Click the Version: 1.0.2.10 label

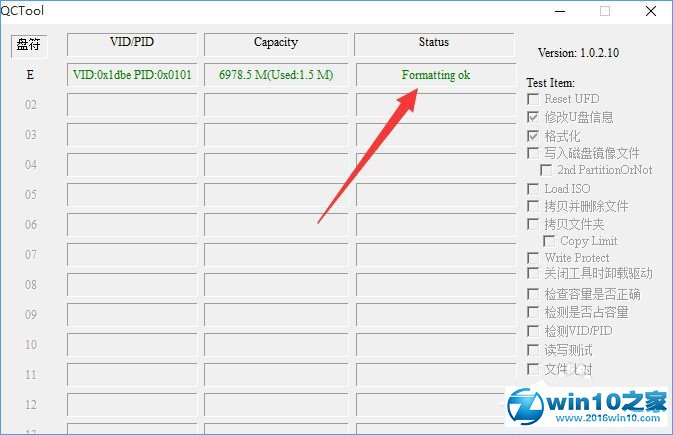point(578,53)
